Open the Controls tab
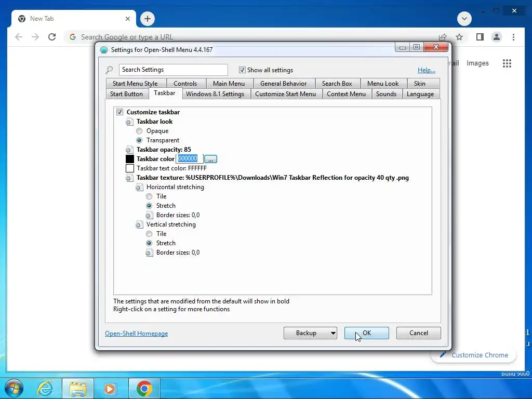Image resolution: width=532 pixels, height=399 pixels. [x=185, y=84]
